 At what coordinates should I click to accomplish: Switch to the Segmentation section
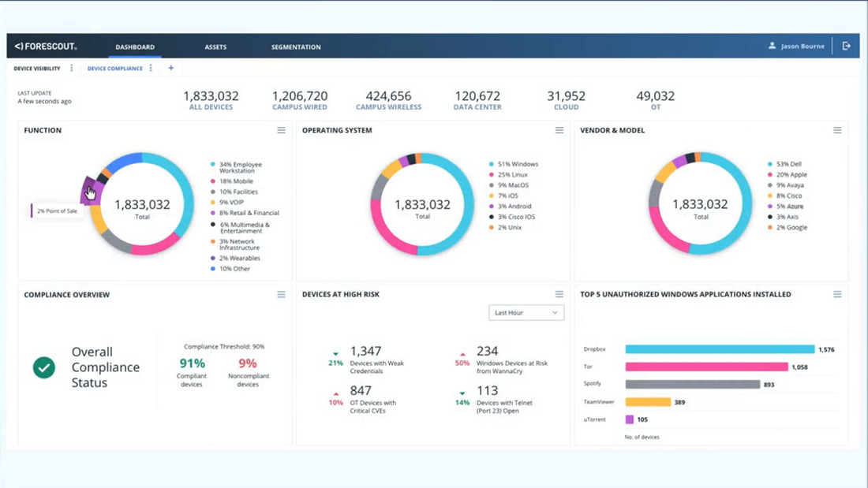pyautogui.click(x=295, y=47)
